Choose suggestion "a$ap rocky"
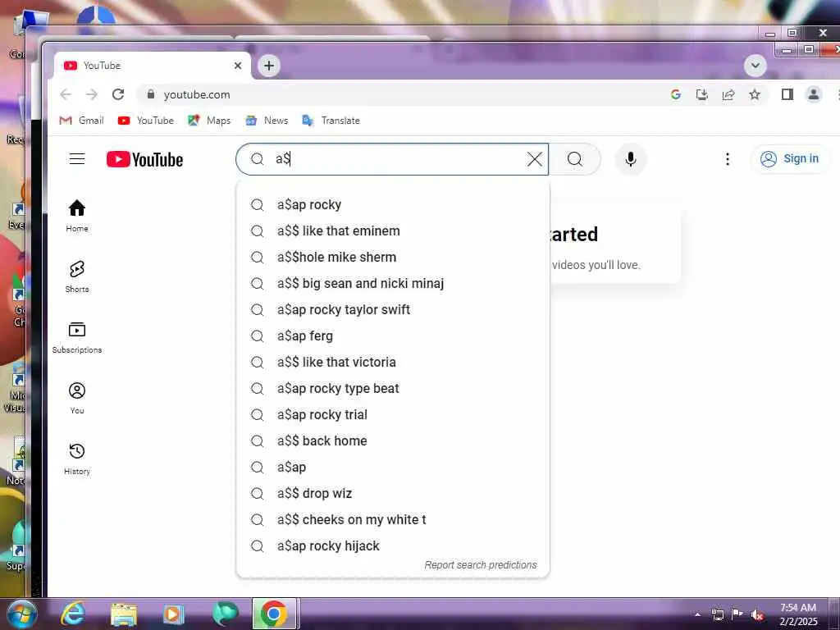Viewport: 840px width, 630px height. click(x=393, y=204)
